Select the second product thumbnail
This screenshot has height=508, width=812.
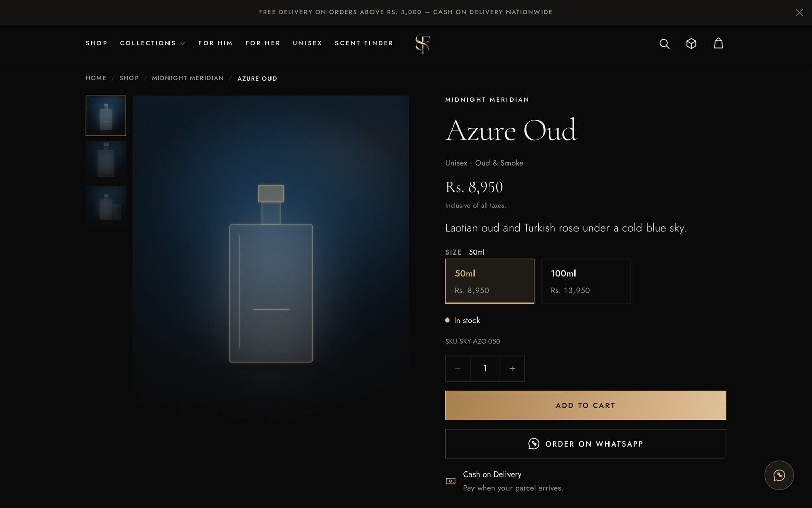click(x=106, y=161)
